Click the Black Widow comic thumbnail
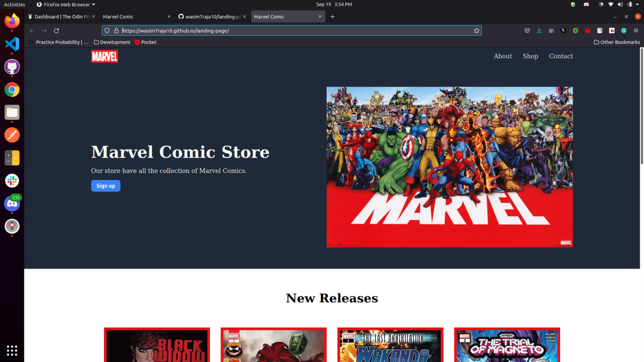Screen dimensions: 644x362 click(157, 345)
